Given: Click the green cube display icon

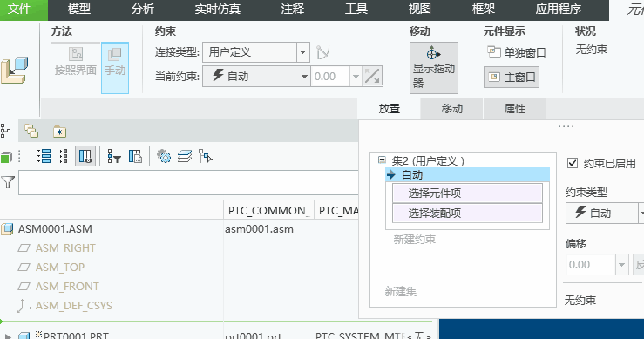Looking at the screenshot, I should [x=6, y=157].
